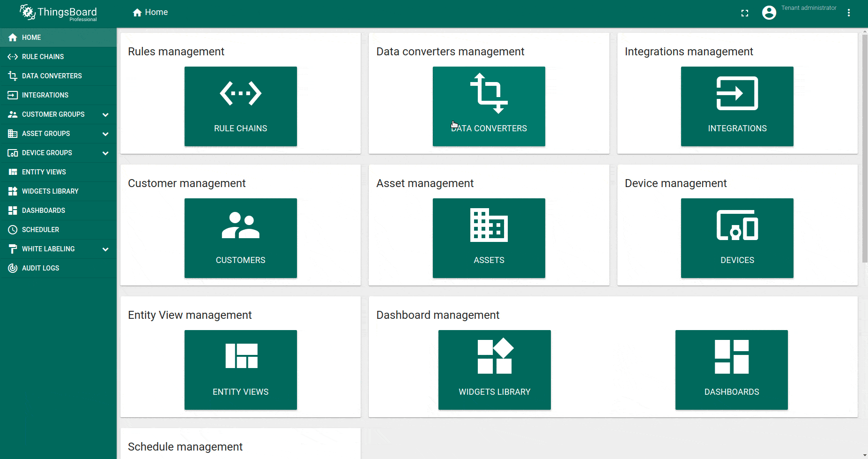
Task: Open the user profile avatar icon
Action: point(769,13)
